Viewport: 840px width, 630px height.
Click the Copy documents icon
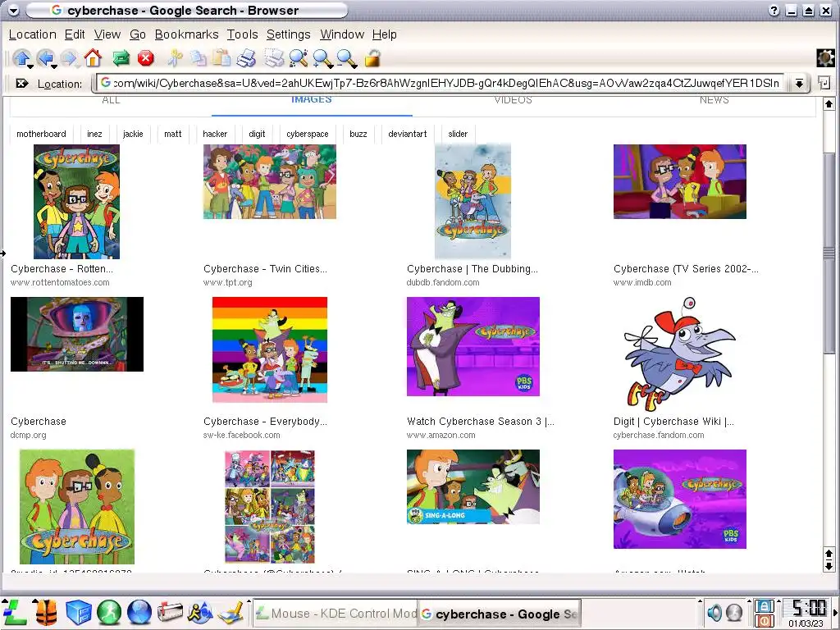199,57
